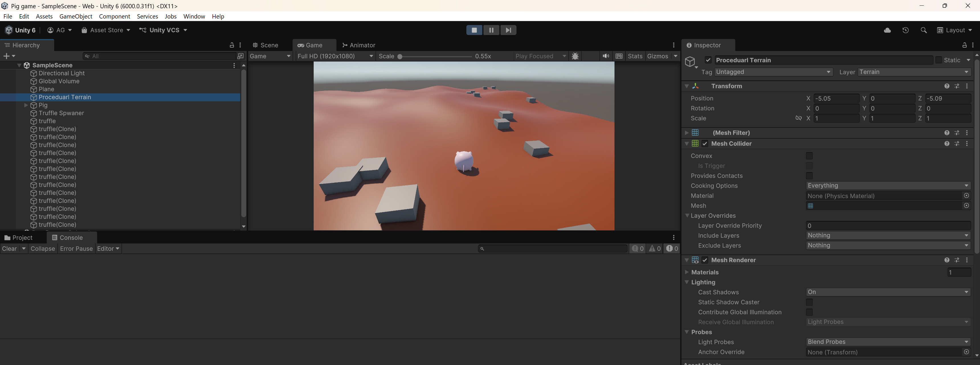Viewport: 980px width, 365px height.
Task: Lock the Inspector panel
Action: tap(964, 45)
